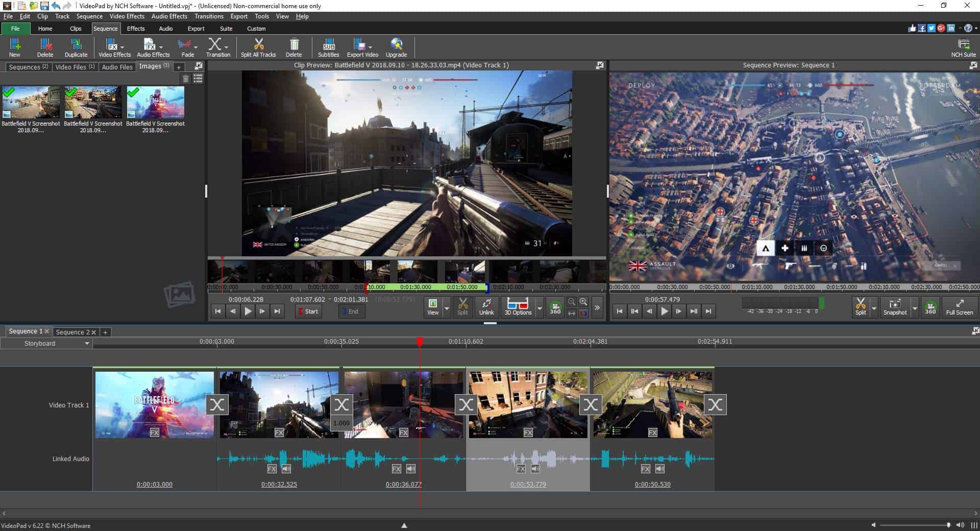Pop out the Clip Preview panel
980x531 pixels.
[600, 65]
